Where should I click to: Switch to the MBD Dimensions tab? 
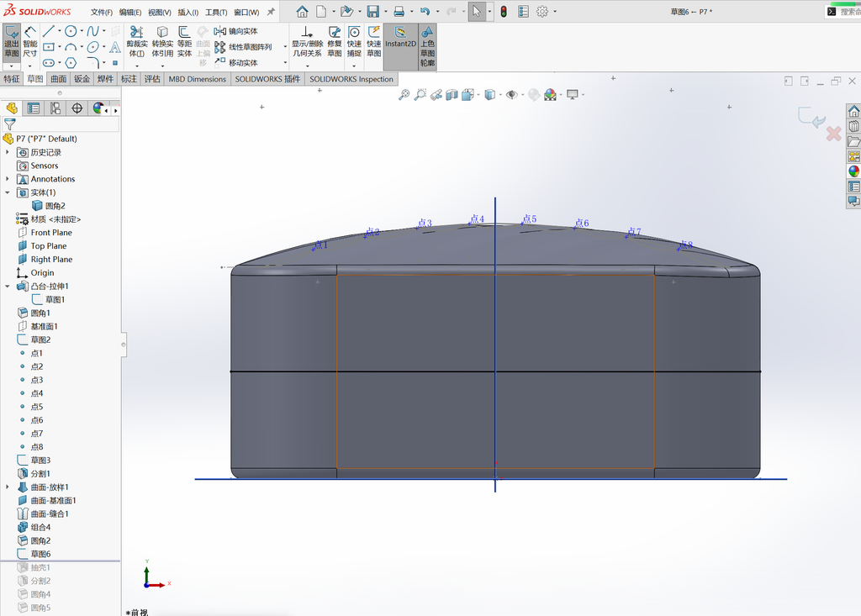(x=197, y=79)
